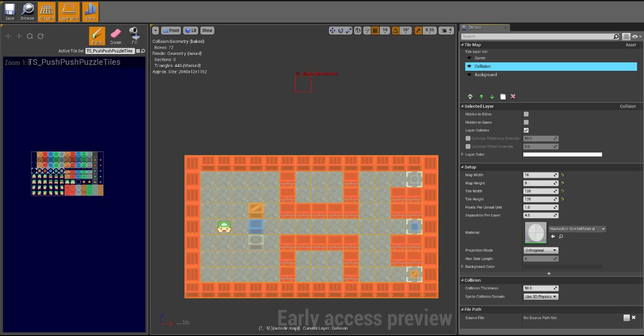Rotate selected tile counter-clockwise
Viewport: 644px width, 336px height.
point(30,36)
